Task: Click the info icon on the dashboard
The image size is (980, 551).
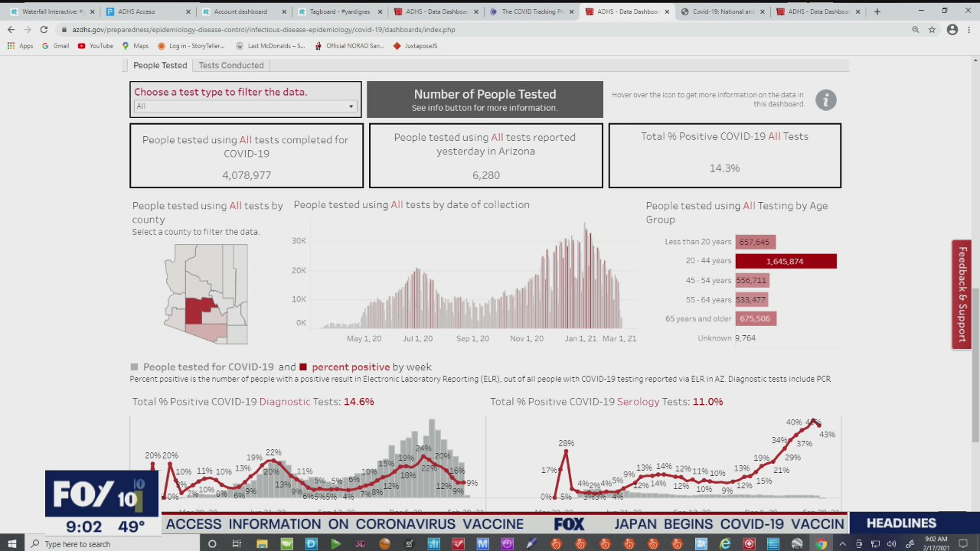Action: coord(825,100)
